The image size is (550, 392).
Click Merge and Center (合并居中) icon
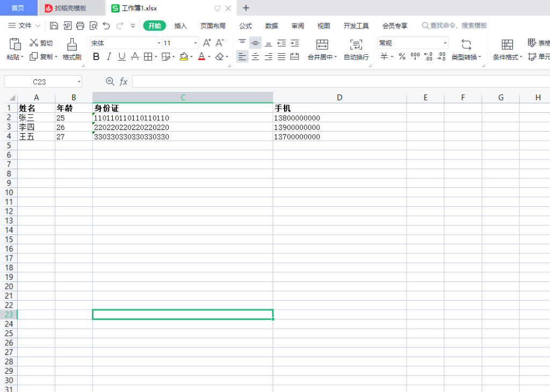(x=322, y=45)
